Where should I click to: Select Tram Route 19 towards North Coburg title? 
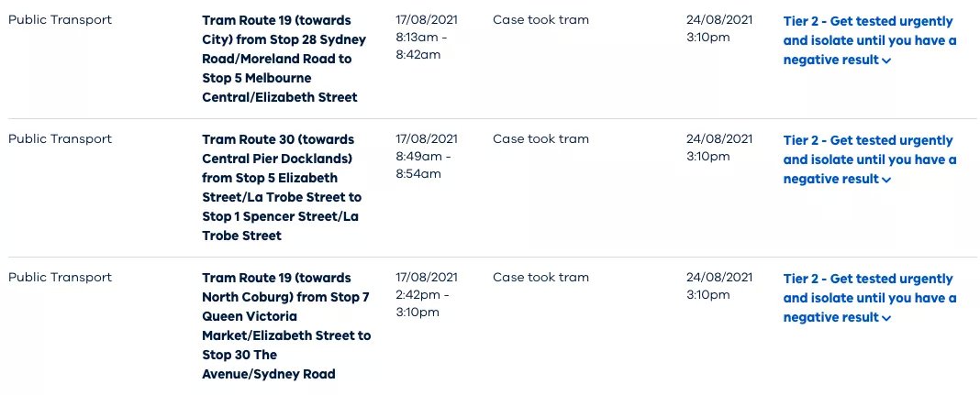click(x=286, y=325)
